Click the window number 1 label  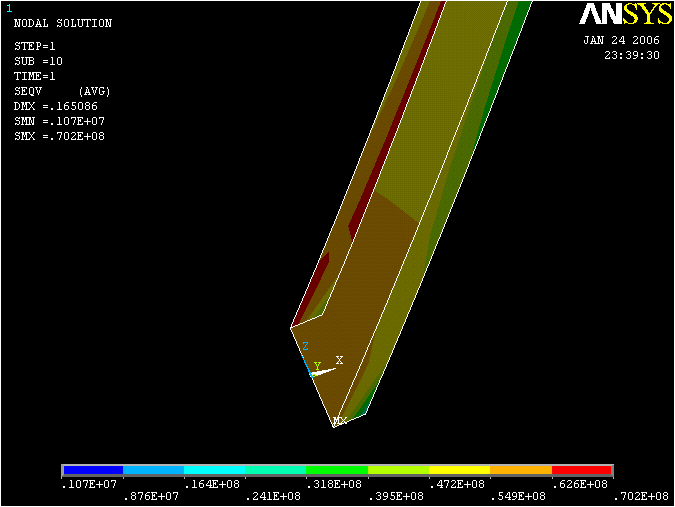tap(9, 9)
